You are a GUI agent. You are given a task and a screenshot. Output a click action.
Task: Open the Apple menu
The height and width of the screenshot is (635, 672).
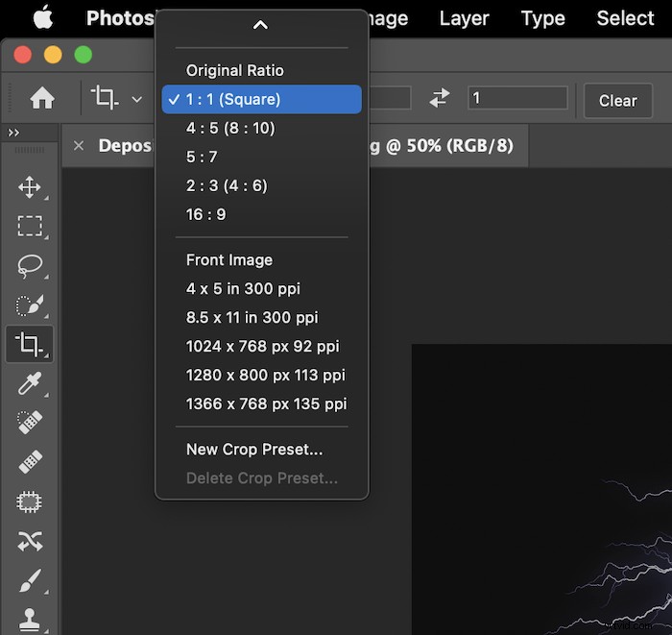43,17
